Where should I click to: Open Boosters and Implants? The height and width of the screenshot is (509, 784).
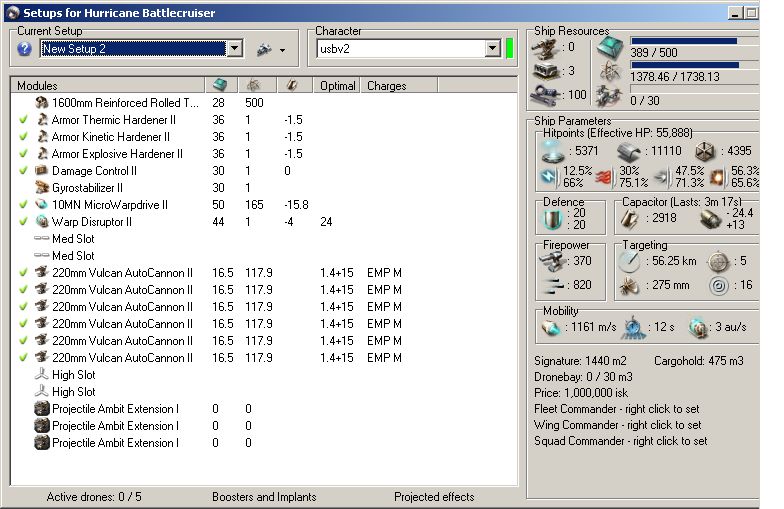264,496
